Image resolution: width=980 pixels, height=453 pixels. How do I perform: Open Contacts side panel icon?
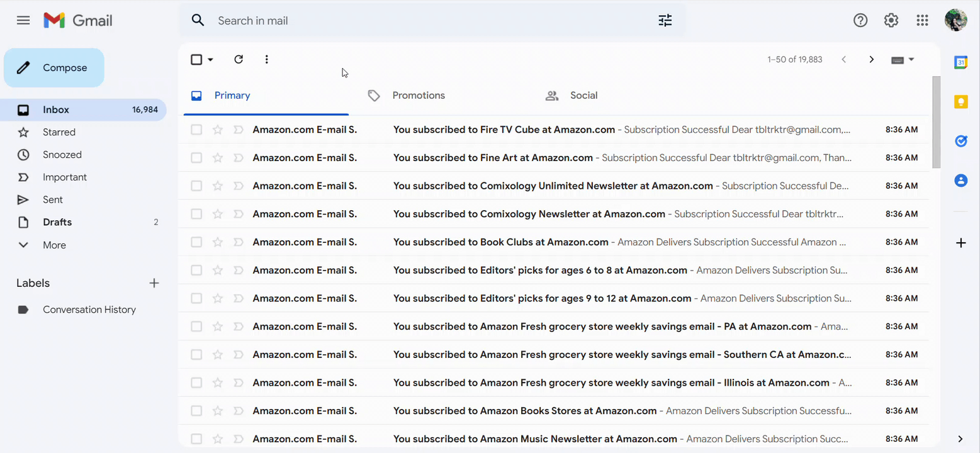(x=960, y=181)
